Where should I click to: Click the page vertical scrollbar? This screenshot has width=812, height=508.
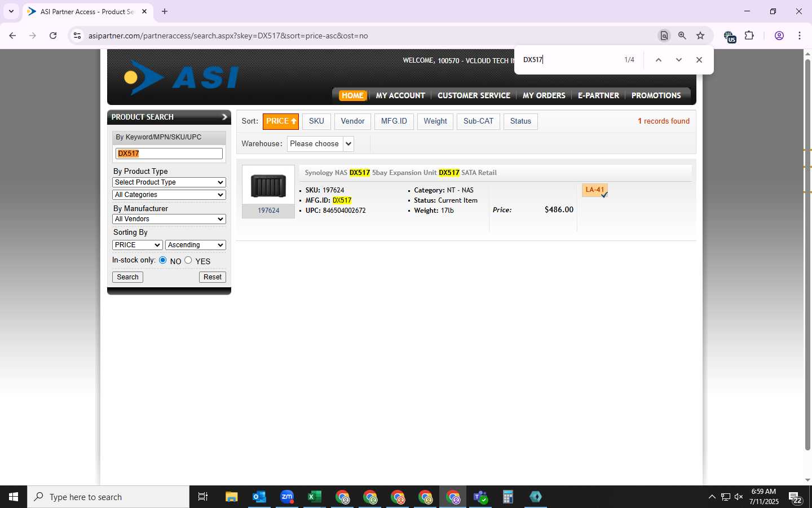(x=807, y=254)
